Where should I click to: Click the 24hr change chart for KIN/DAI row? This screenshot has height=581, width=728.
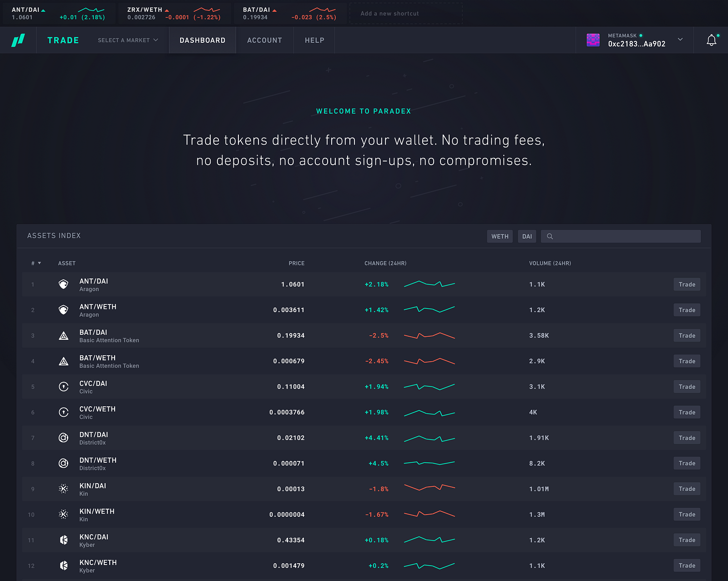[x=430, y=487]
